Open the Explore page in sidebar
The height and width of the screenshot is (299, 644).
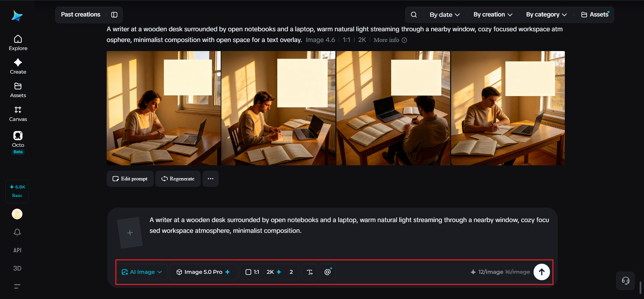18,43
